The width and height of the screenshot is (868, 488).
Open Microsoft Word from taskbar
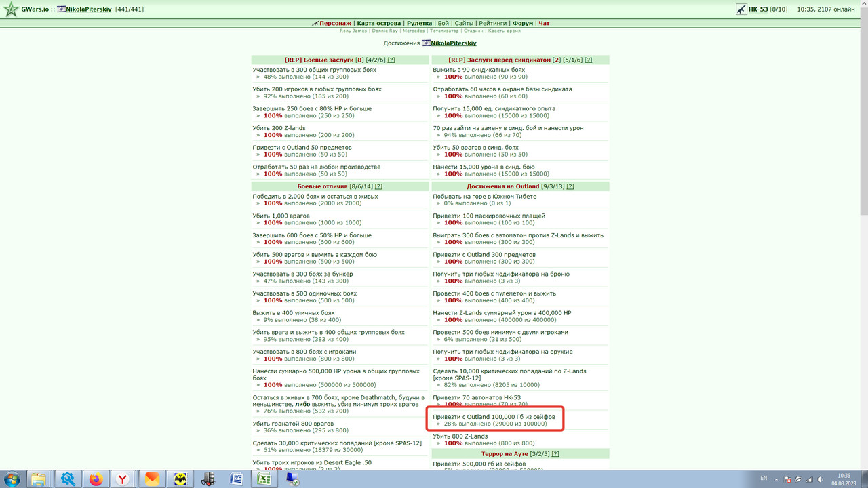pyautogui.click(x=237, y=479)
